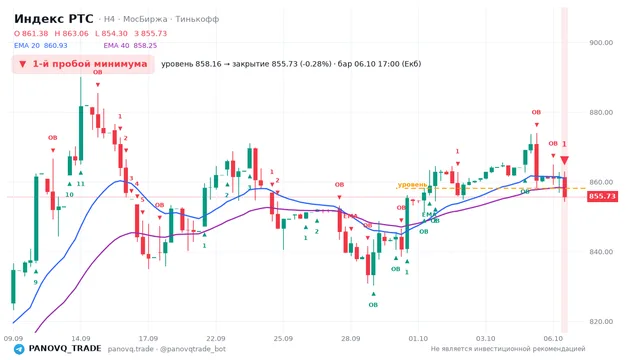
Task: Click the 880.00 price axis label
Action: [x=601, y=112]
